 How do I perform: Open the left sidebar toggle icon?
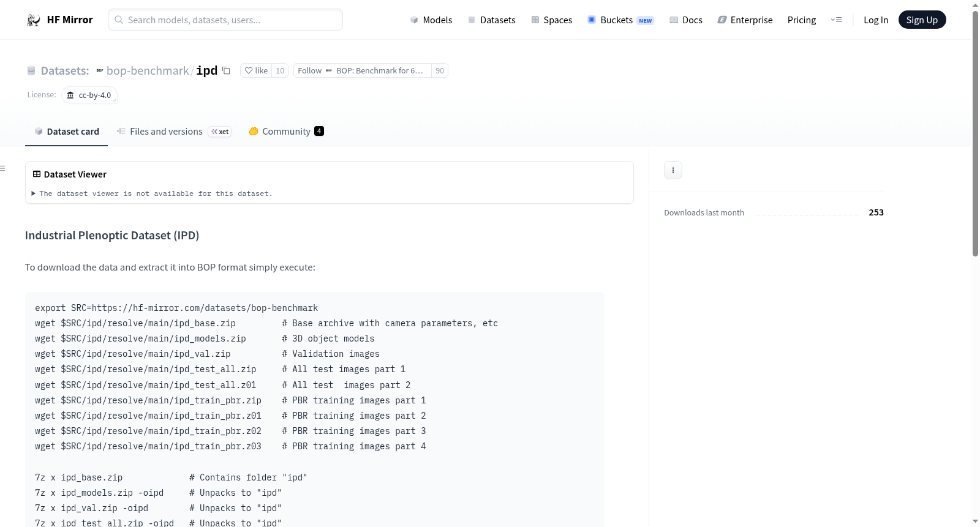coord(2,168)
